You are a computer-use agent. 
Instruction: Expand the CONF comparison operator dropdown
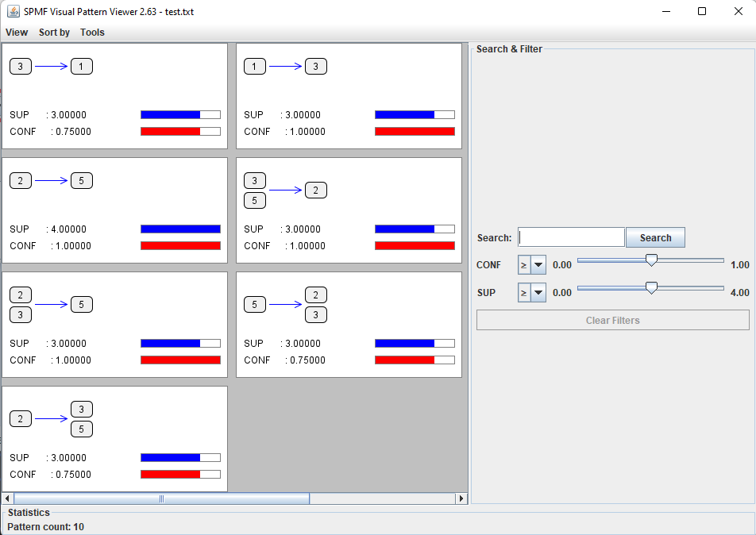[x=538, y=265]
